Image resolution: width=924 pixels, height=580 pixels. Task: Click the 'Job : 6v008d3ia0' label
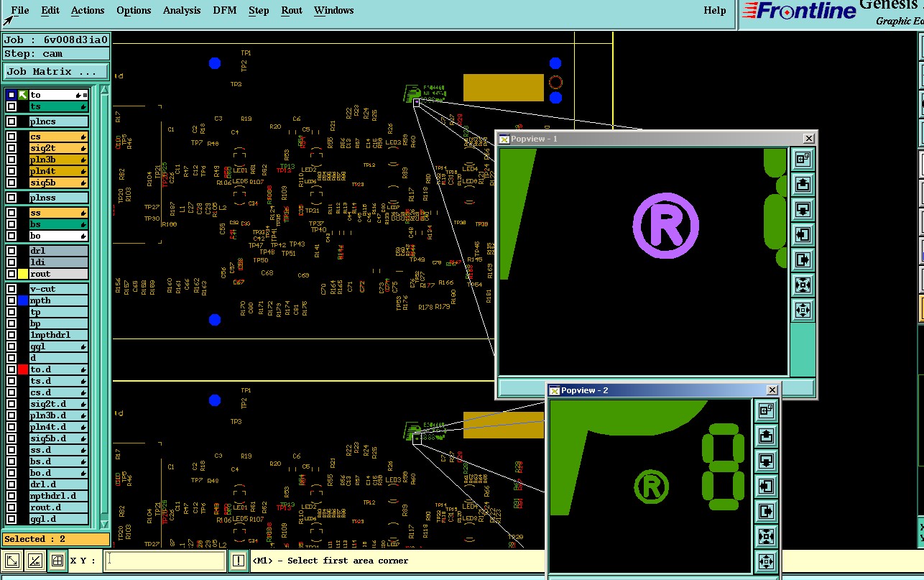(56, 40)
